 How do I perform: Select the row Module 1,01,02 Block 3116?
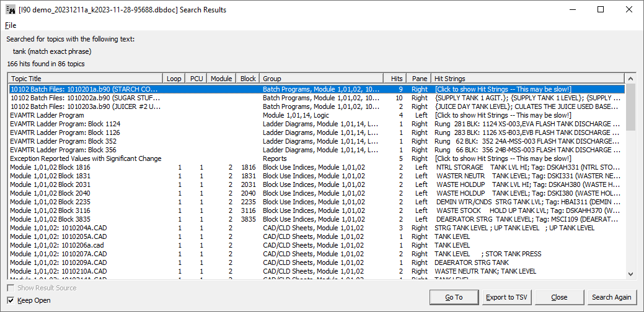[317, 210]
